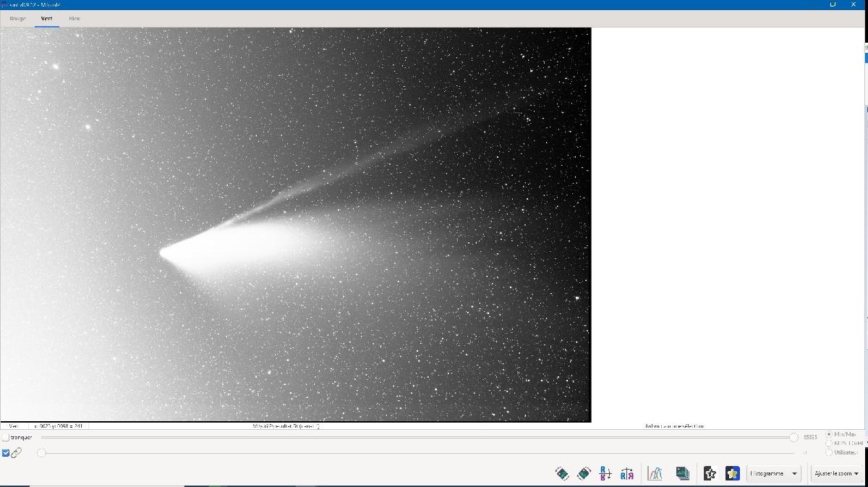
Task: Click the horizontal mirror flip icon
Action: pos(627,473)
